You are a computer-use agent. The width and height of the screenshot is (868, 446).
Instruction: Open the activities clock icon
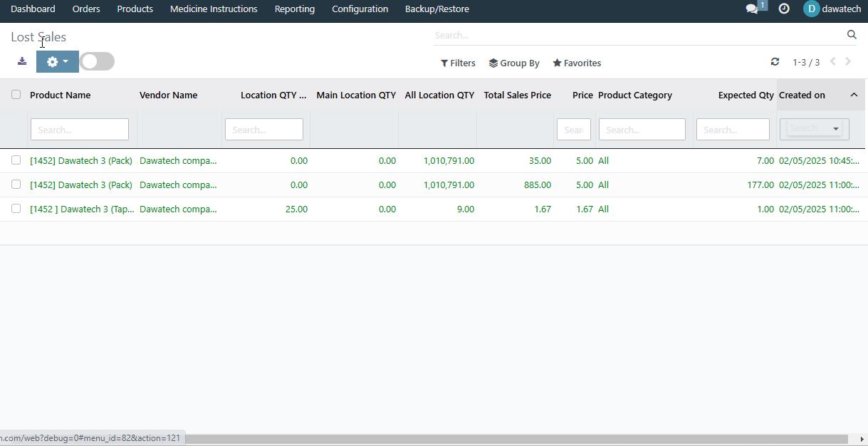[x=784, y=9]
